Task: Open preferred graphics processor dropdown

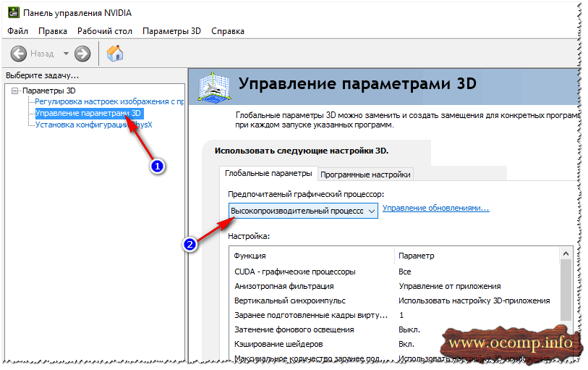Action: (x=303, y=210)
